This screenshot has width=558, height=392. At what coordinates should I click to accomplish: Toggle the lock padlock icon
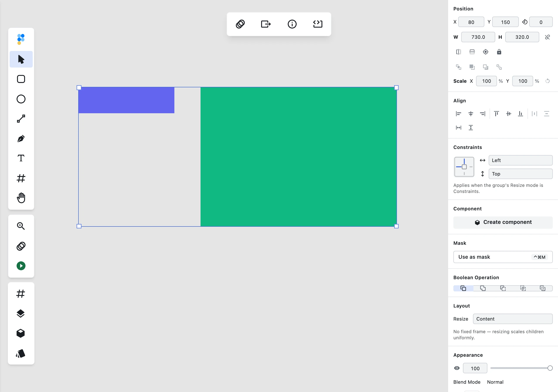point(499,52)
